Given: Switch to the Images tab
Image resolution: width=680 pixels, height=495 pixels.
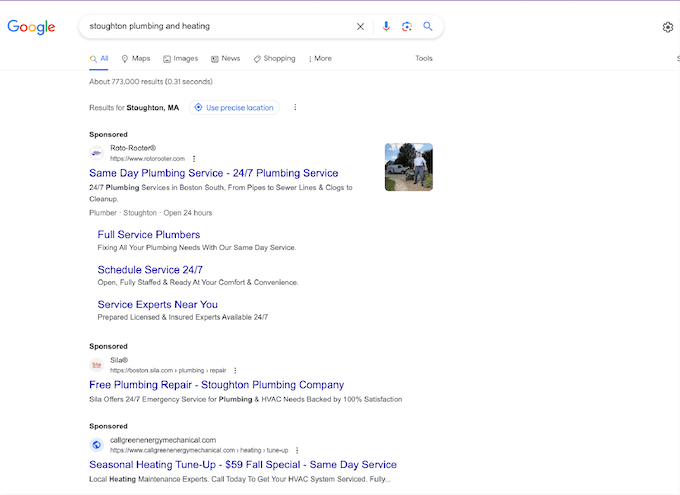Looking at the screenshot, I should [181, 59].
